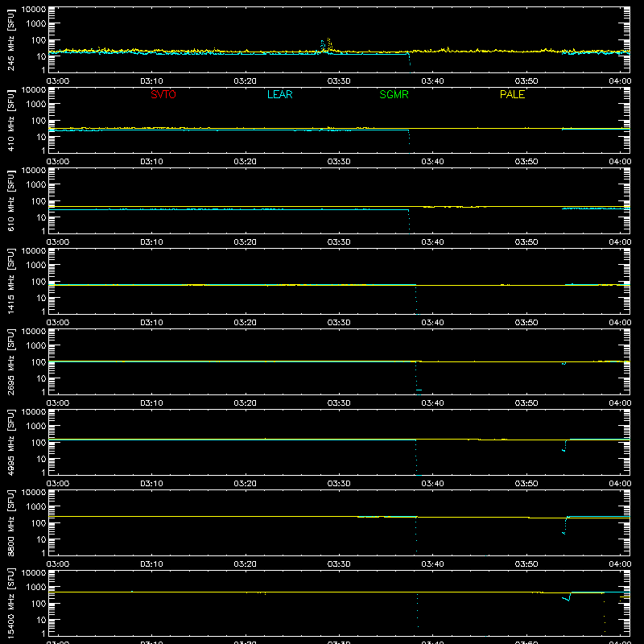
Task: Click 04:00 tick below the 245 MHz panel
Action: click(620, 81)
